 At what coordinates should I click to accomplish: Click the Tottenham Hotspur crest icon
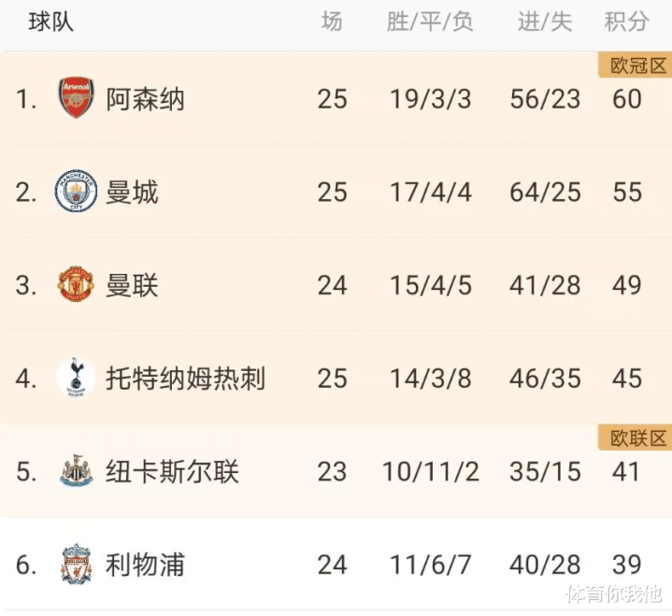tap(76, 379)
